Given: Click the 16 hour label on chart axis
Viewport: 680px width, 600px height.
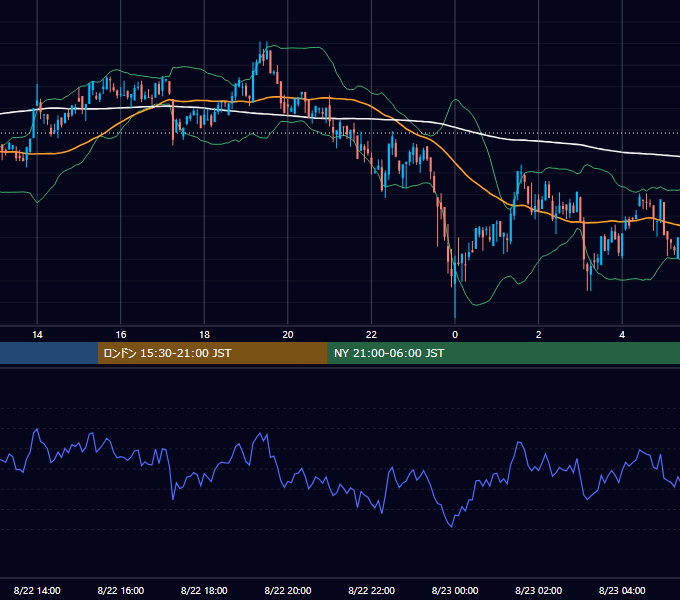Looking at the screenshot, I should coord(121,335).
